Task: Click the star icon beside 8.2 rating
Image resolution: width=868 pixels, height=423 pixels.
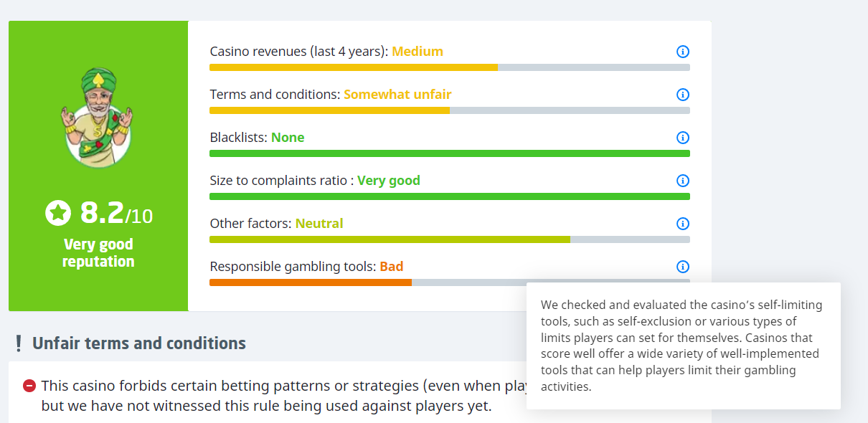Action: point(58,213)
